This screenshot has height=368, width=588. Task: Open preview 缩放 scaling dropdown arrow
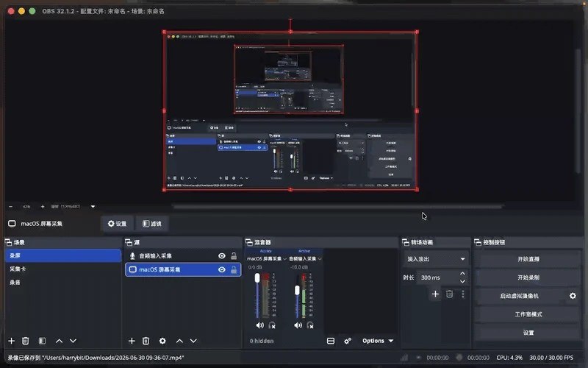93,207
